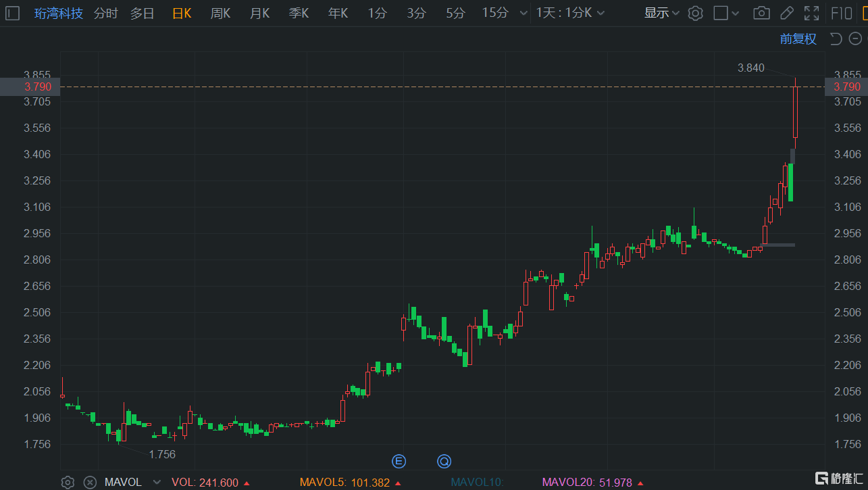Screen dimensions: 868x490
Task: Click the E event marker on timeline
Action: pyautogui.click(x=399, y=462)
